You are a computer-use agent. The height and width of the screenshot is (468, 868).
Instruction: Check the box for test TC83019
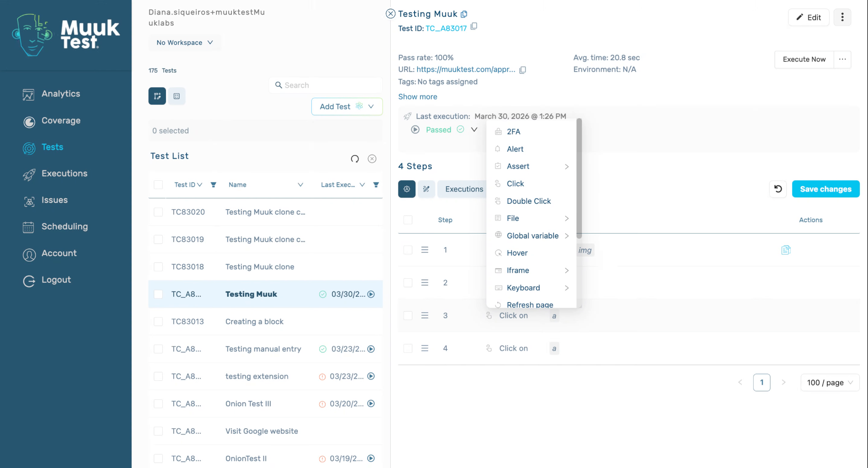pyautogui.click(x=158, y=239)
